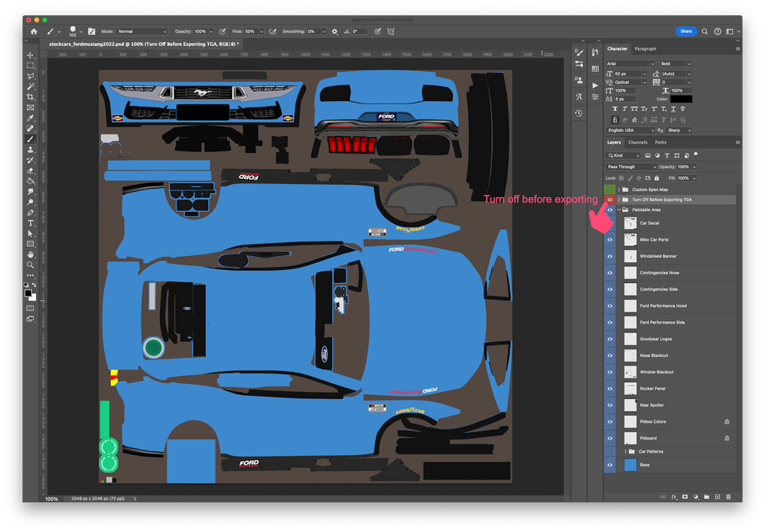The width and height of the screenshot is (765, 532).
Task: Open the text color swatch in Character panel
Action: [682, 99]
